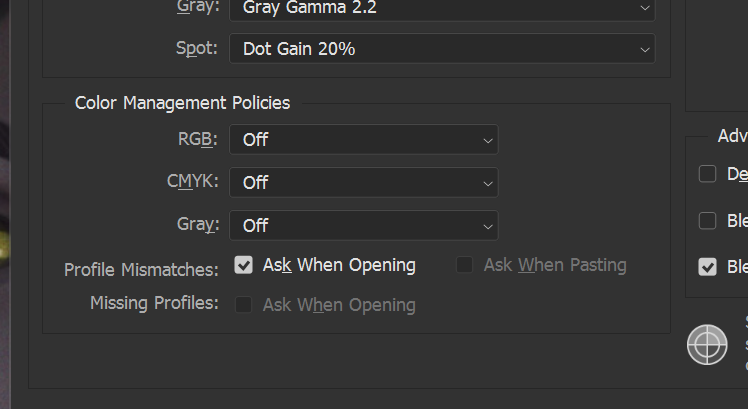Click the Color Management Policies group title
748x409 pixels.
182,103
